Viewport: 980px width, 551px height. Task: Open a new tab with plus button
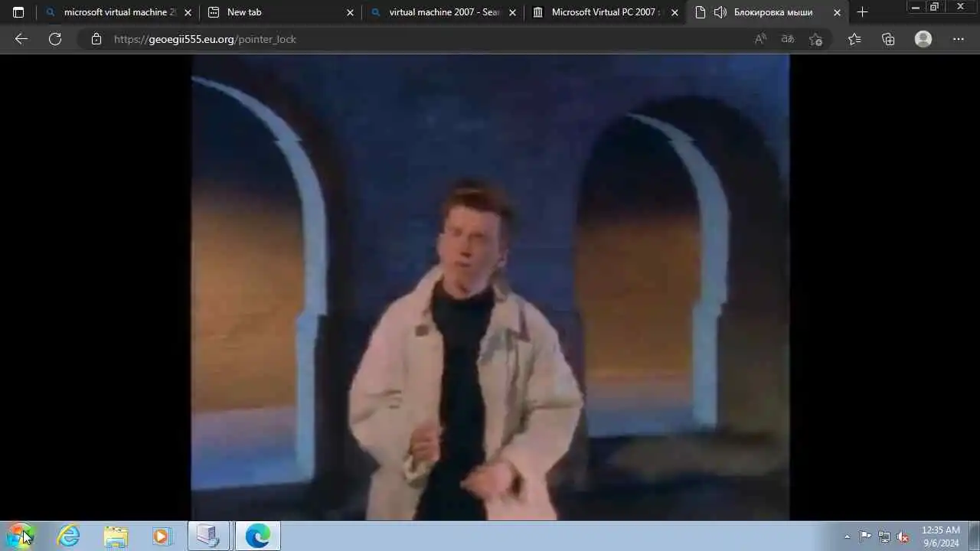pos(863,12)
